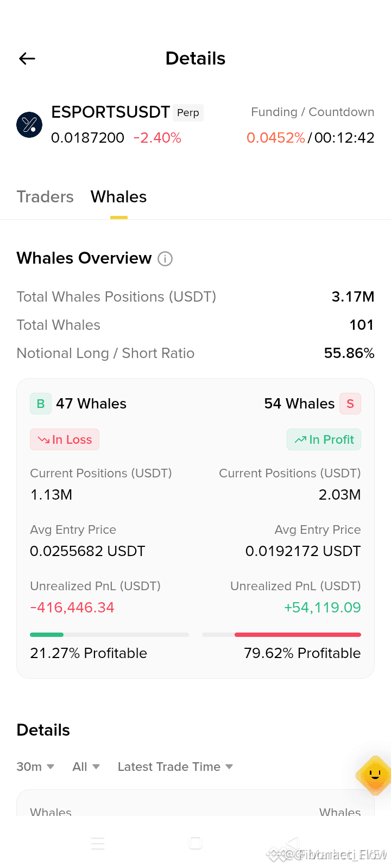Select the Whales tab

pos(119,196)
